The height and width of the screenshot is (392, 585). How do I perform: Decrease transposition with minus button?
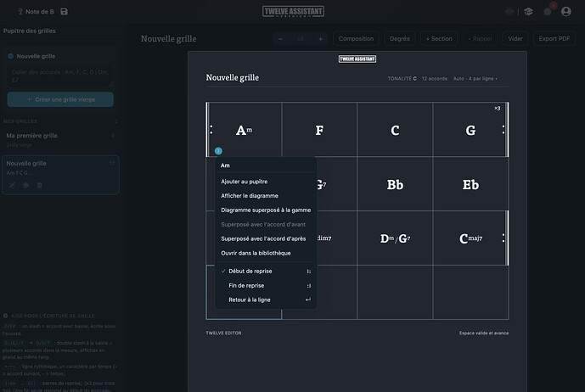tap(280, 39)
